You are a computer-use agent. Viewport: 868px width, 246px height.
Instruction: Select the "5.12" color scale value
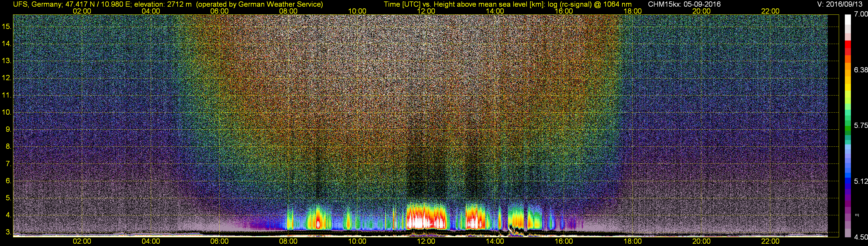860,181
